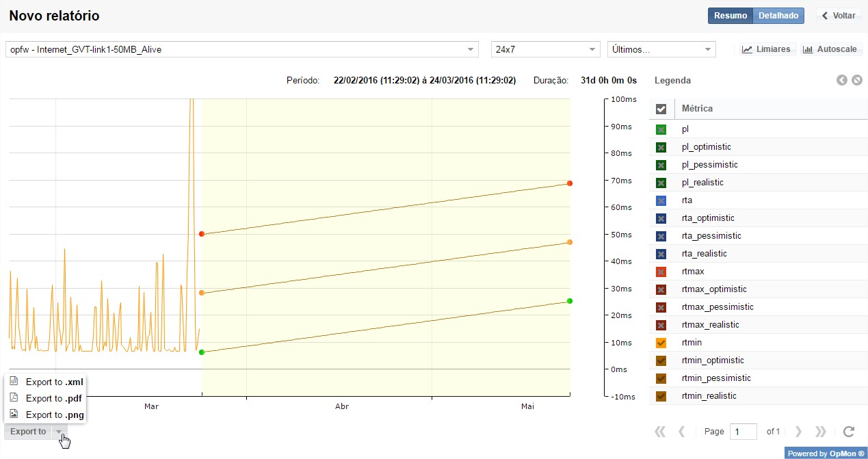Choose Export to .pdf option

click(53, 398)
